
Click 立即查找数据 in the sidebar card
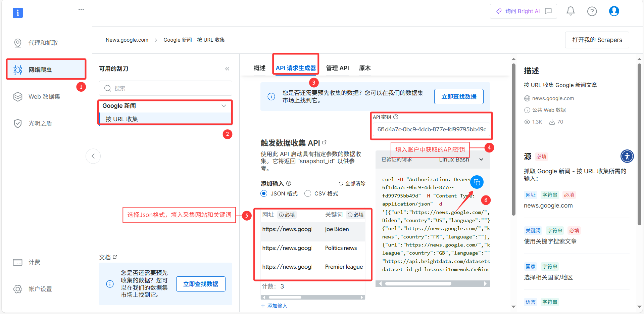(x=201, y=284)
